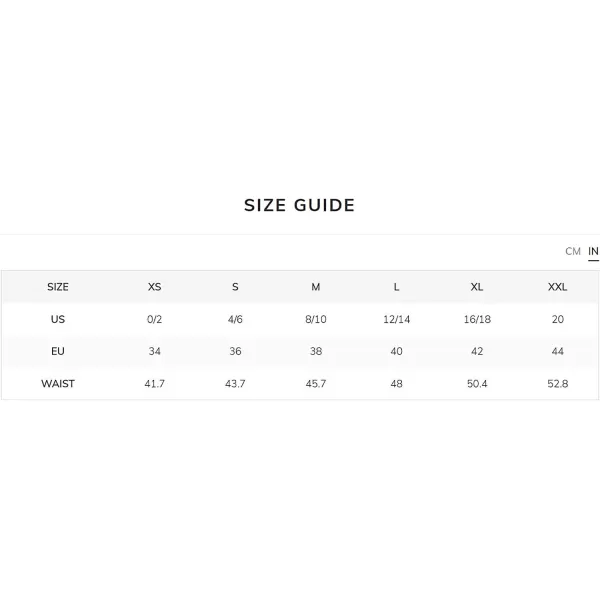
Task: Click the SIZE GUIDE heading
Action: point(300,205)
